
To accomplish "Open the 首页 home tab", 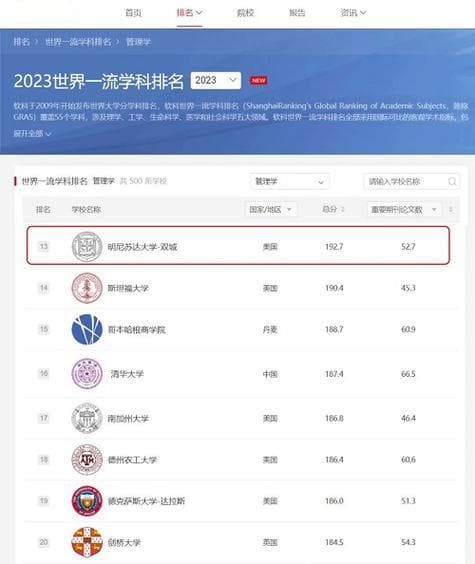I will tap(133, 13).
